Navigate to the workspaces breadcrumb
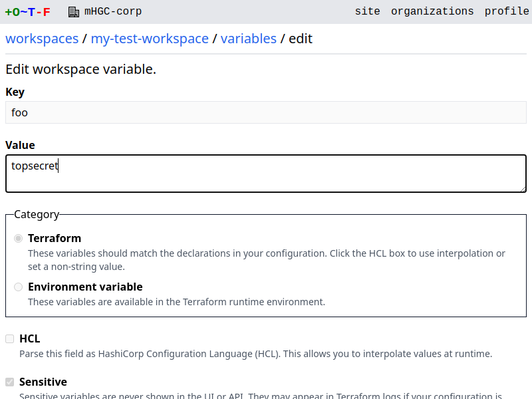 42,39
